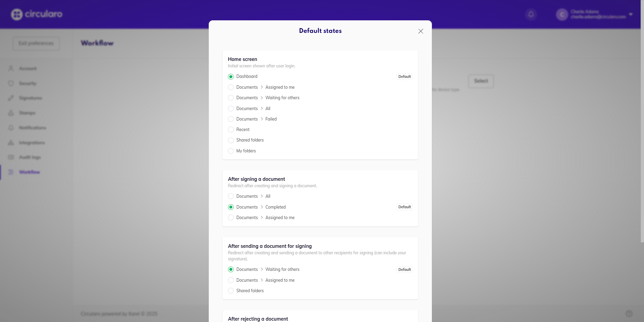The width and height of the screenshot is (644, 322).
Task: Close the Default states dialog
Action: [420, 31]
